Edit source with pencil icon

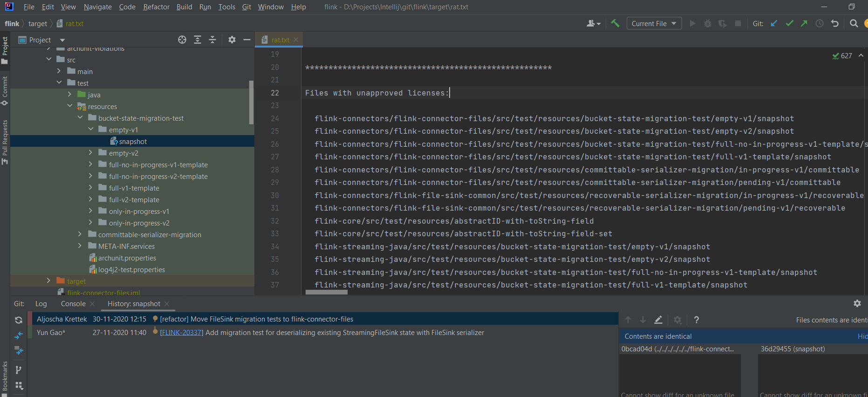[x=658, y=320]
